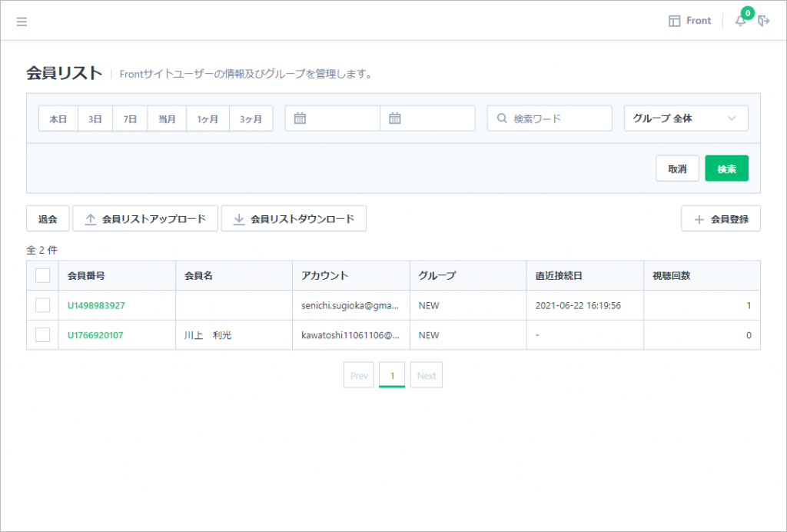787x532 pixels.
Task: Click the 会員リストアップロード upload button
Action: point(145,219)
